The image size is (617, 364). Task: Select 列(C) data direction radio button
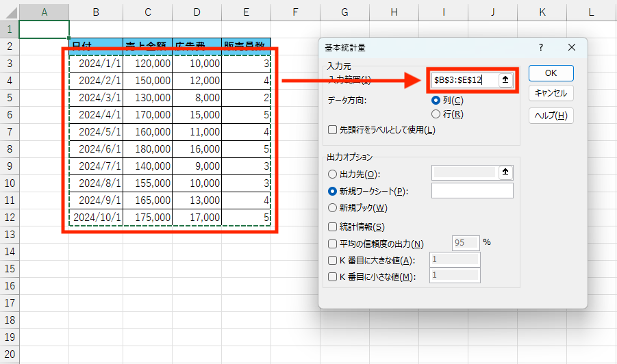coord(436,101)
